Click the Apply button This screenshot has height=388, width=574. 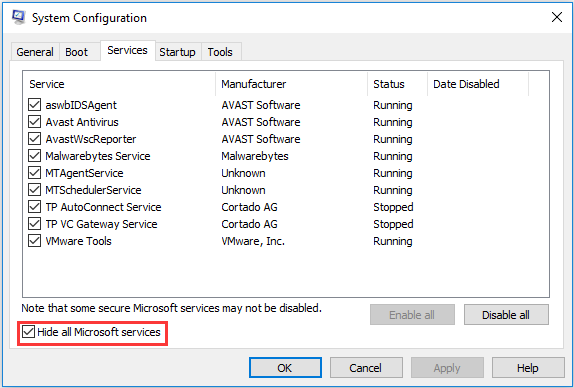(x=447, y=368)
